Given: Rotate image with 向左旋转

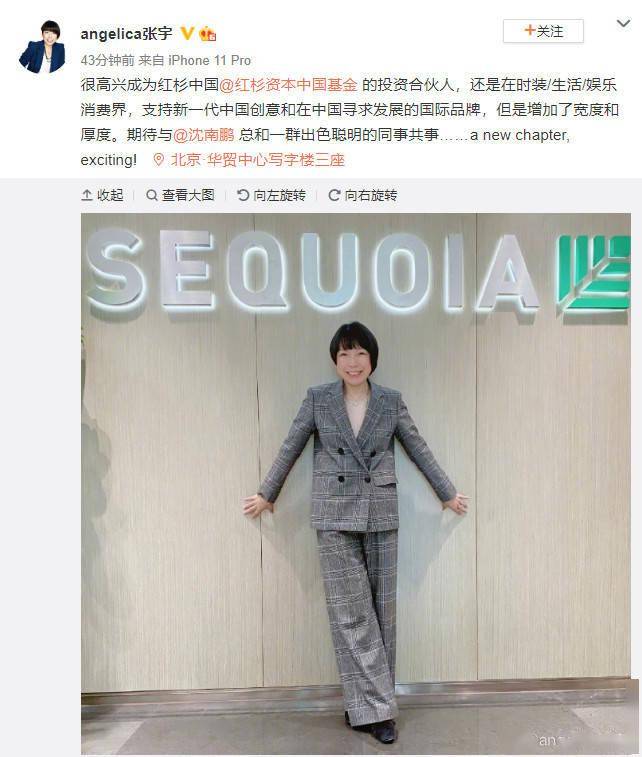Looking at the screenshot, I should tap(271, 195).
